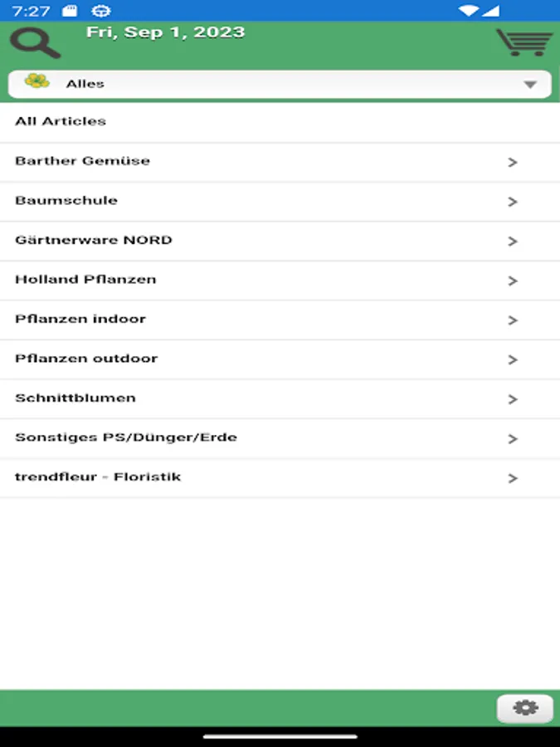Tap chevron beside Schnittblumen
The height and width of the screenshot is (747, 560).
coord(513,399)
